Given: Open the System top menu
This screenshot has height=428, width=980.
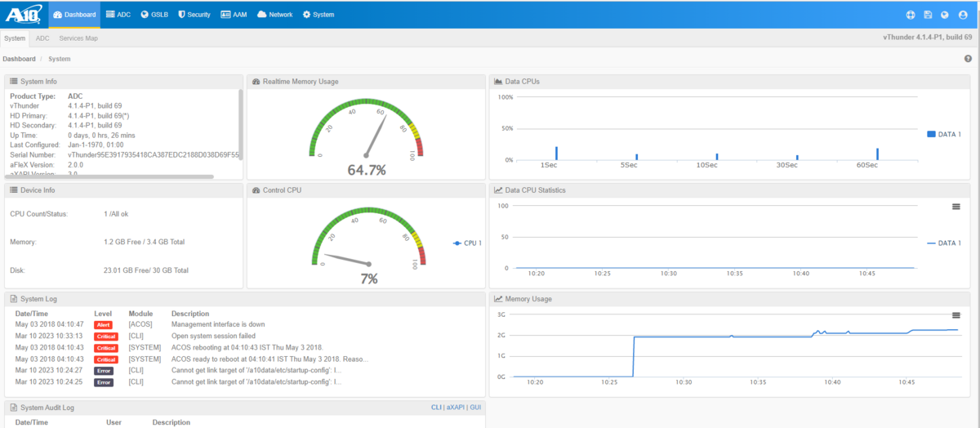Looking at the screenshot, I should 318,15.
